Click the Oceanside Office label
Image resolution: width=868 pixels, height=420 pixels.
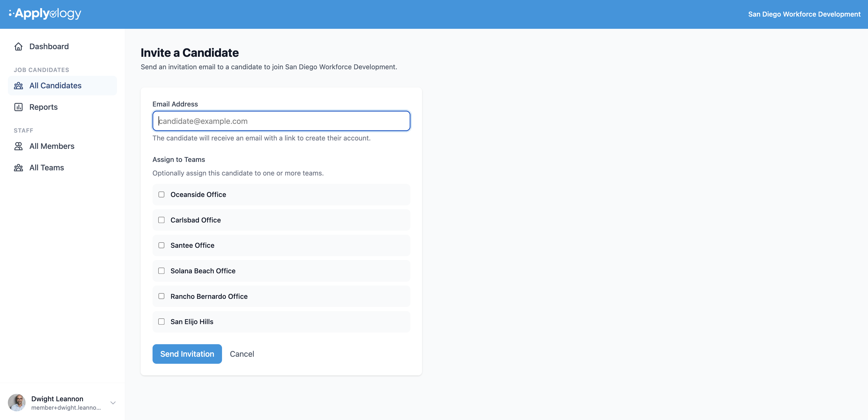[x=198, y=195]
